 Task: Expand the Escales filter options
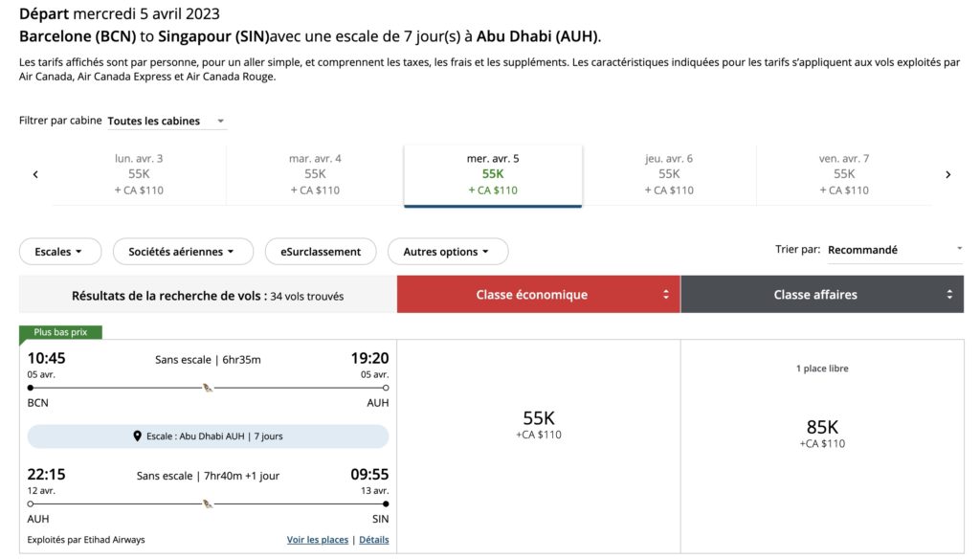(59, 251)
